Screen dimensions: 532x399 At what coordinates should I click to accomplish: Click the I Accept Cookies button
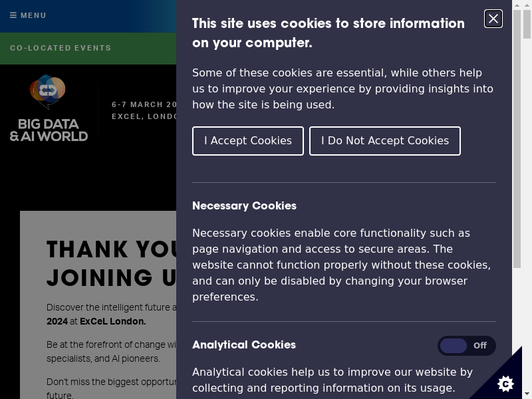(x=248, y=141)
